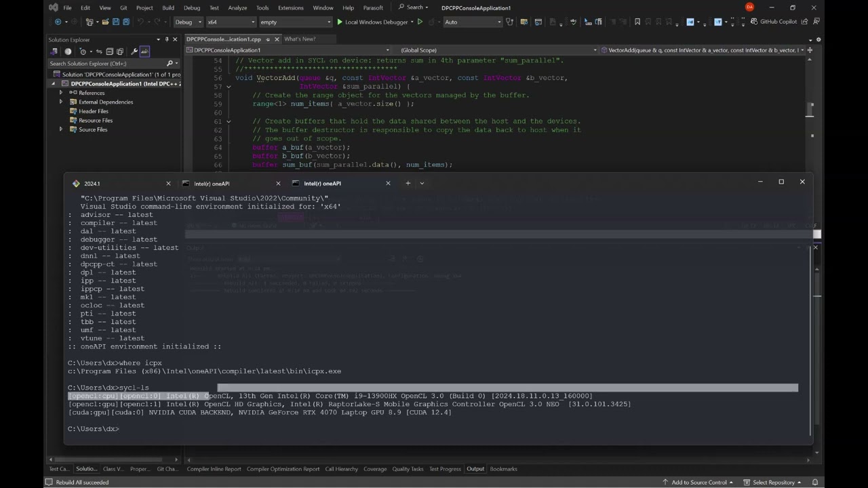
Task: Click Add to Source Control
Action: pyautogui.click(x=698, y=483)
